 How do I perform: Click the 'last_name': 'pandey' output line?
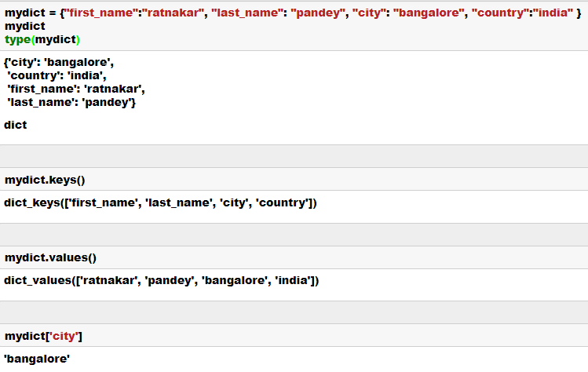click(x=71, y=103)
